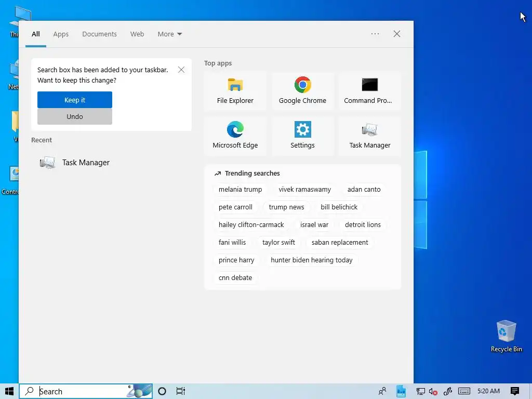Click the Cortana circle icon
The width and height of the screenshot is (532, 399).
point(162,391)
